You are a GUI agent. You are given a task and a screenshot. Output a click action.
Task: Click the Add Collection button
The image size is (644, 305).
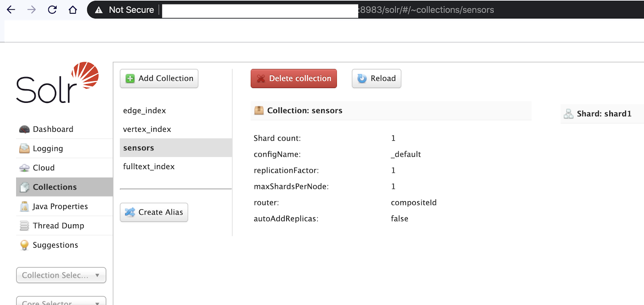point(159,78)
